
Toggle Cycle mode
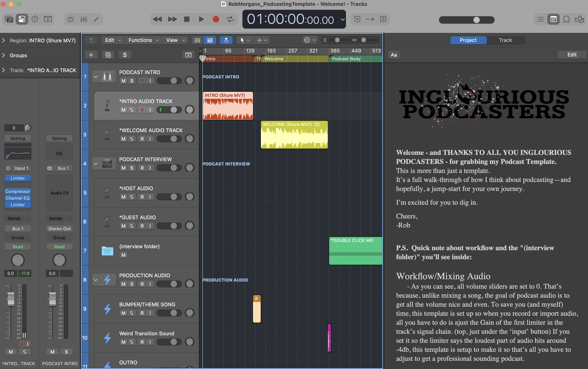(x=230, y=19)
